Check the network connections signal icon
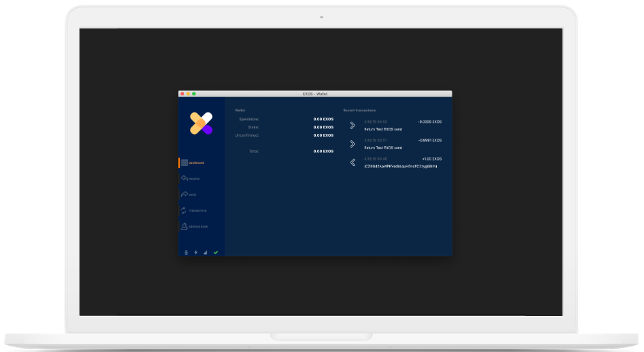Image resolution: width=644 pixels, height=352 pixels. (x=205, y=253)
